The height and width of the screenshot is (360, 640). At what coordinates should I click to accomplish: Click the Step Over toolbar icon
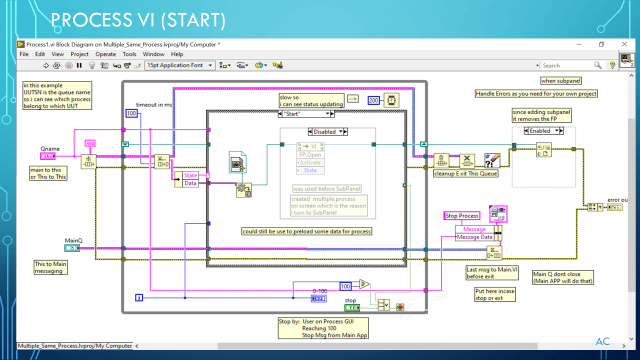coord(127,65)
